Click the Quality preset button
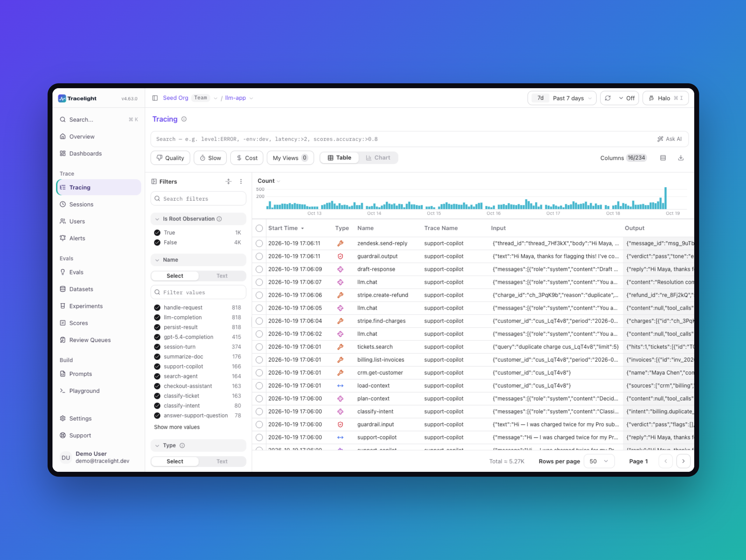Image resolution: width=746 pixels, height=560 pixels. pos(170,158)
